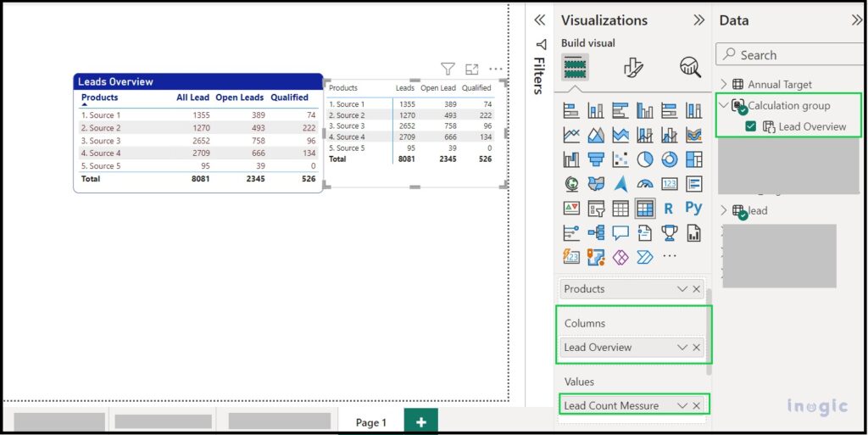Select Line and clustered column chart
Viewport: 868px width, 435px height.
(670, 135)
